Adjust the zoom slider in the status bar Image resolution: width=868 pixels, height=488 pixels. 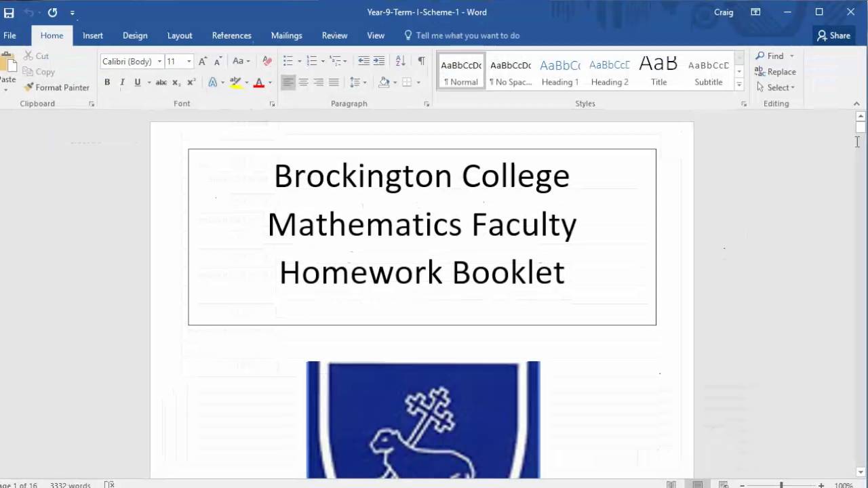tap(781, 485)
